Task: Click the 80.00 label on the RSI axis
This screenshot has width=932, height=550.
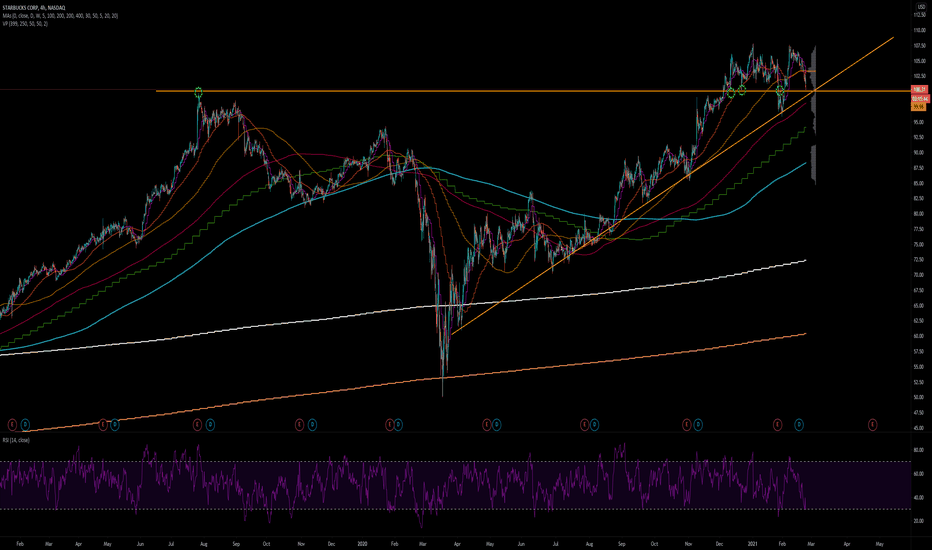Action: 918,450
